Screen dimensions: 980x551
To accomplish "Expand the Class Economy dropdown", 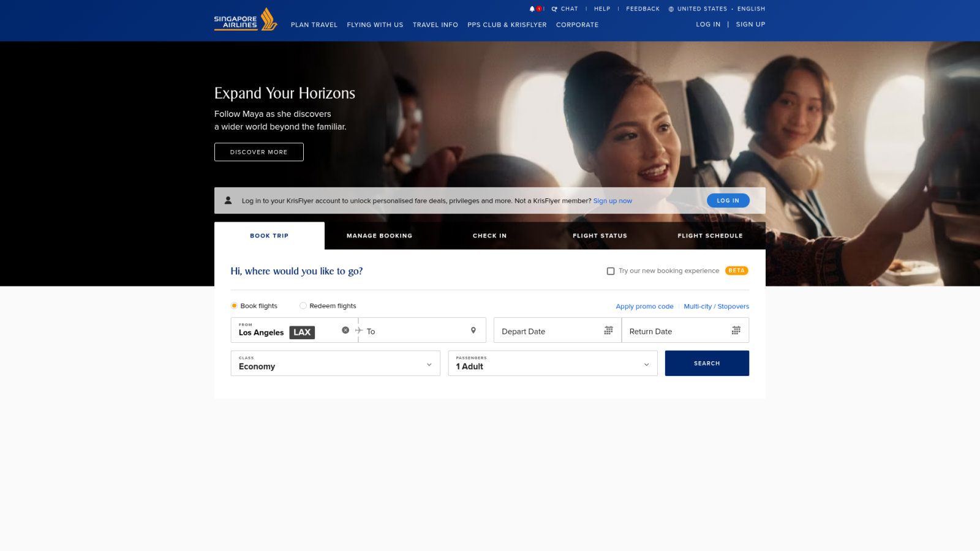I will click(336, 363).
